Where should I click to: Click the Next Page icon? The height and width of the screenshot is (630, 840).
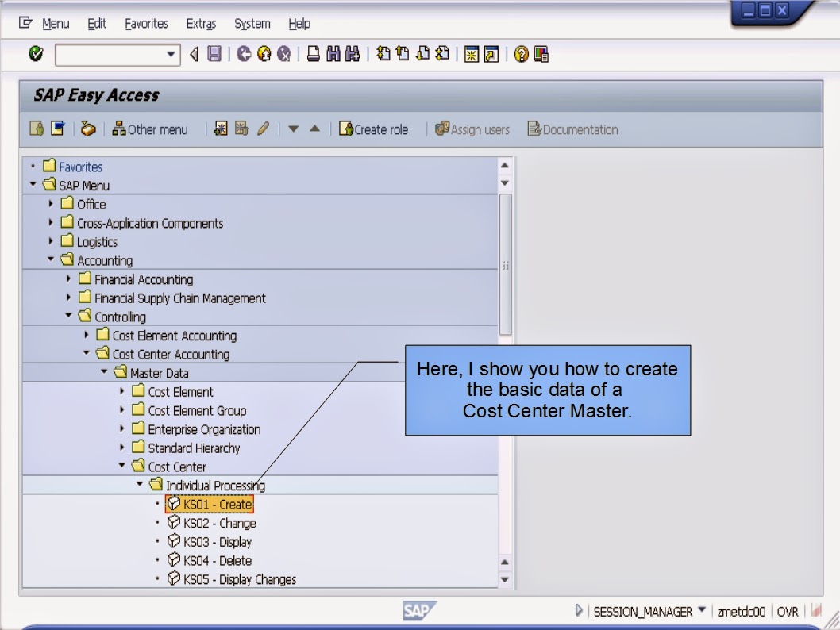pos(422,54)
